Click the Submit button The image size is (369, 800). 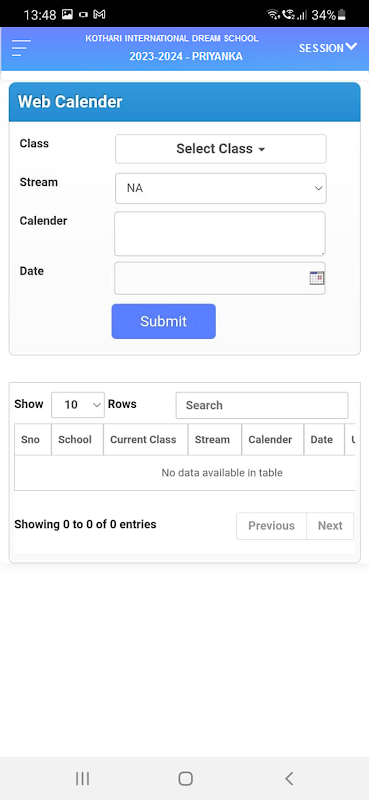(x=163, y=321)
